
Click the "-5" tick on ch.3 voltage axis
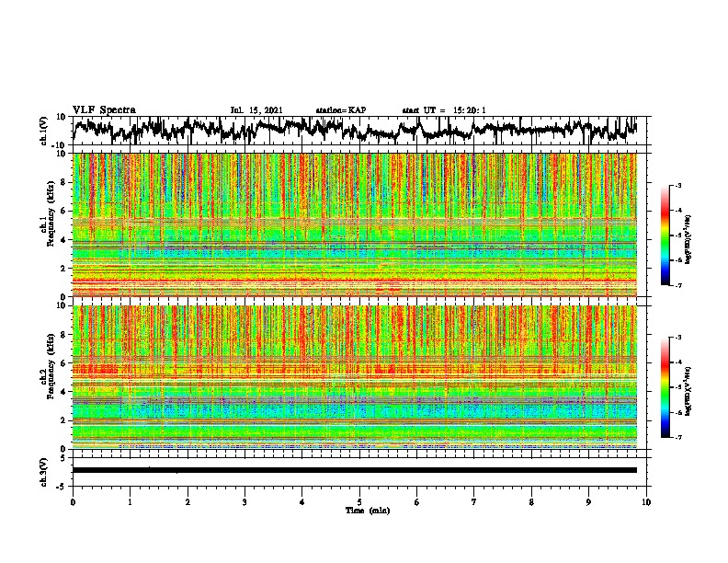coord(63,487)
